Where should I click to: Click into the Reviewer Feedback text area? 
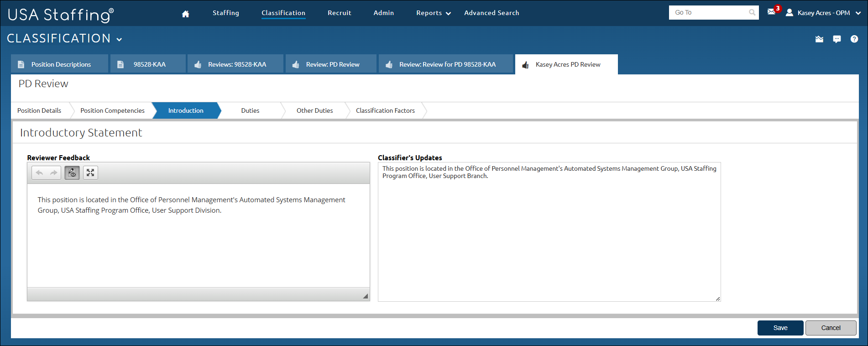[199, 235]
